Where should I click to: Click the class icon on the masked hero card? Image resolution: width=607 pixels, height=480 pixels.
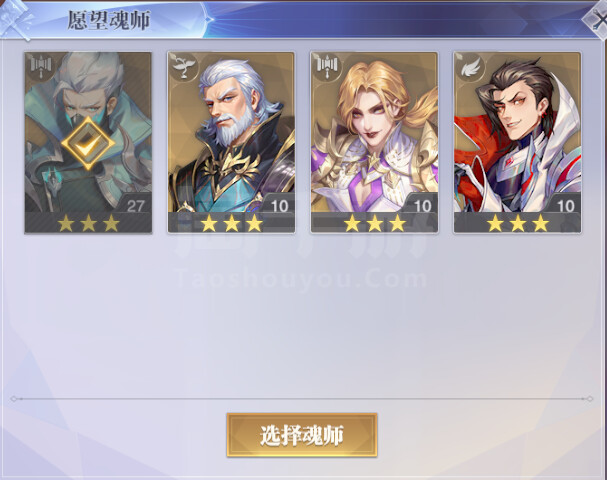(x=40, y=65)
